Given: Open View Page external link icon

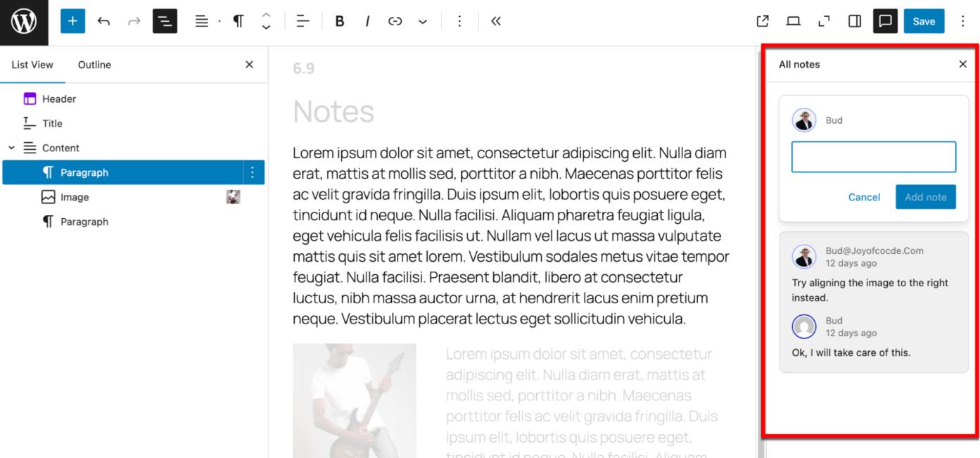Looking at the screenshot, I should (x=763, y=21).
